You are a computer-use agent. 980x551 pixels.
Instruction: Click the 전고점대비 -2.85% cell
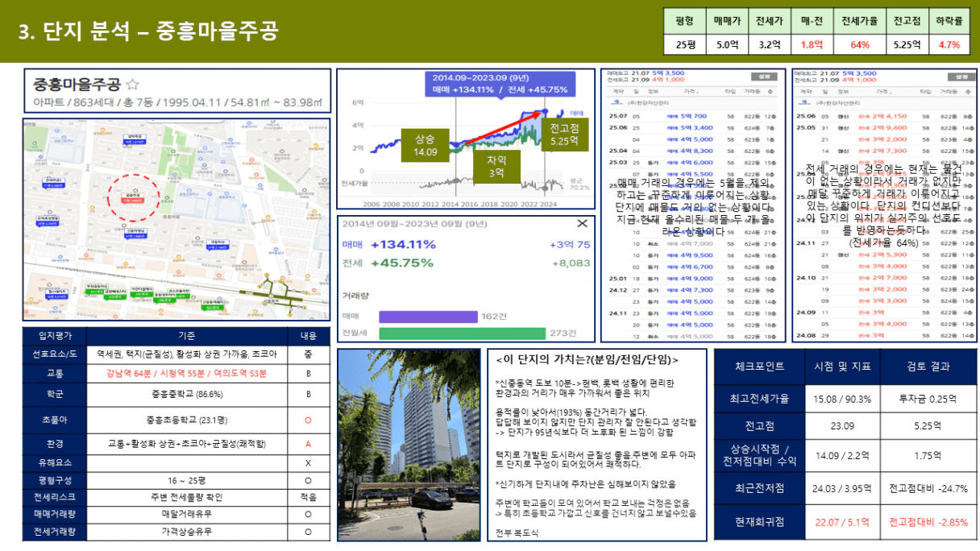click(928, 522)
